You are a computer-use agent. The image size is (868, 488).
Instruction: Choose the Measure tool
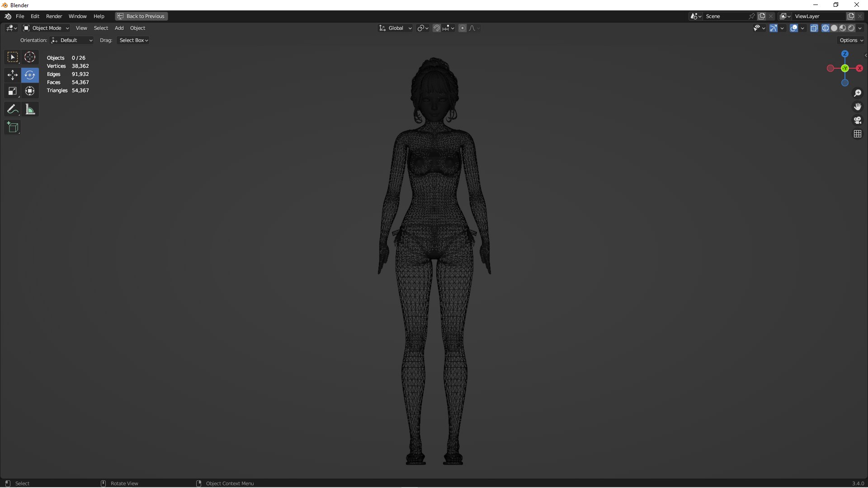[x=30, y=109]
